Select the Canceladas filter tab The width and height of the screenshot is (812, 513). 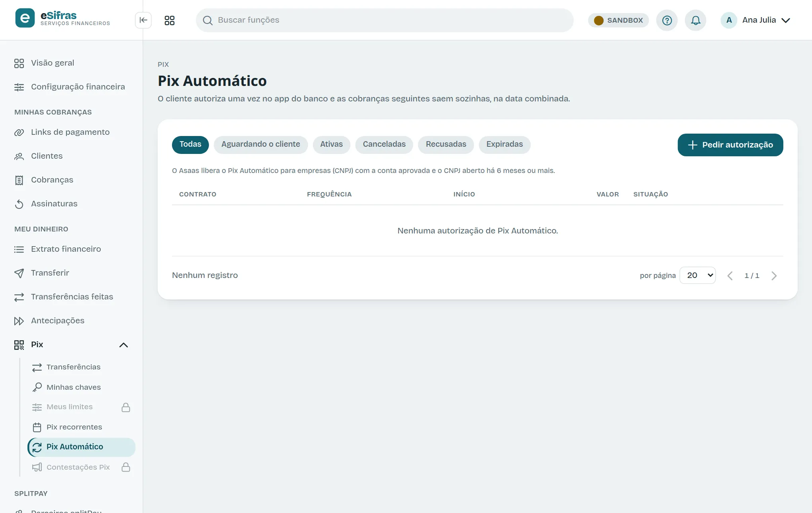(384, 144)
